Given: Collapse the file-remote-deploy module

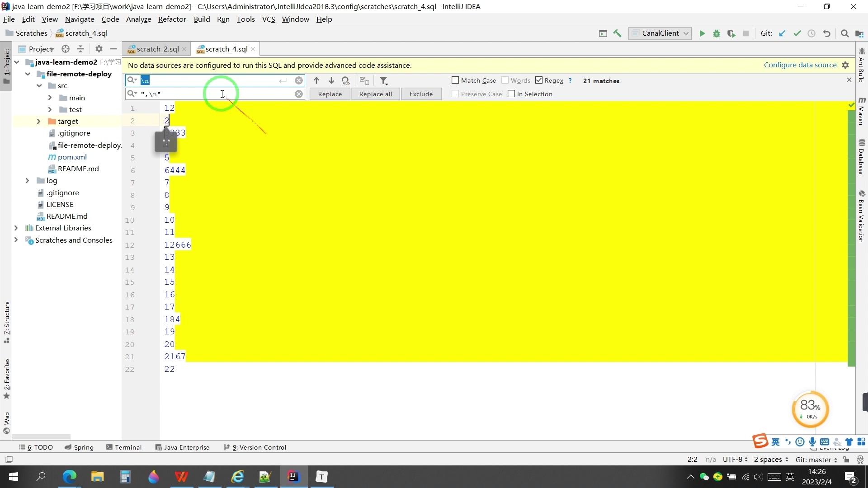Looking at the screenshot, I should click(28, 74).
